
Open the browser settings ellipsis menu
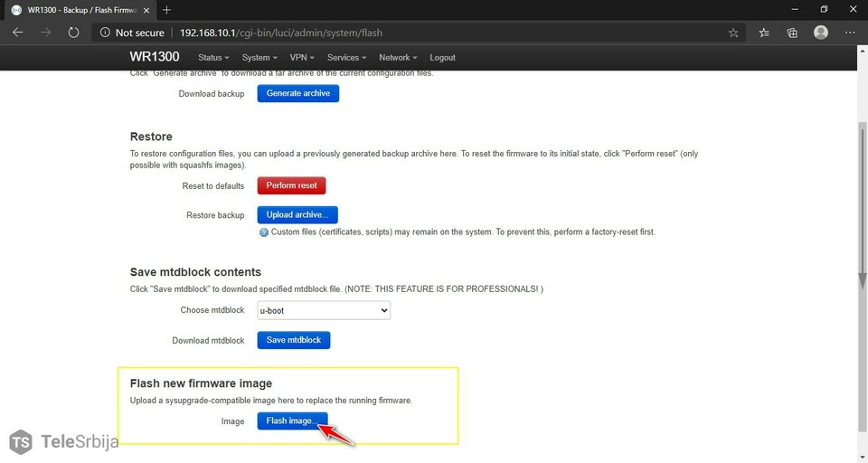point(850,33)
